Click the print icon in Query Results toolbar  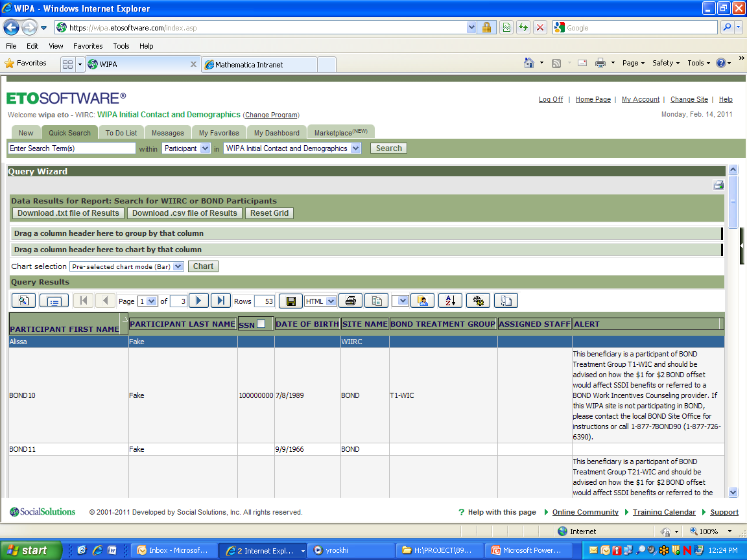(x=350, y=301)
